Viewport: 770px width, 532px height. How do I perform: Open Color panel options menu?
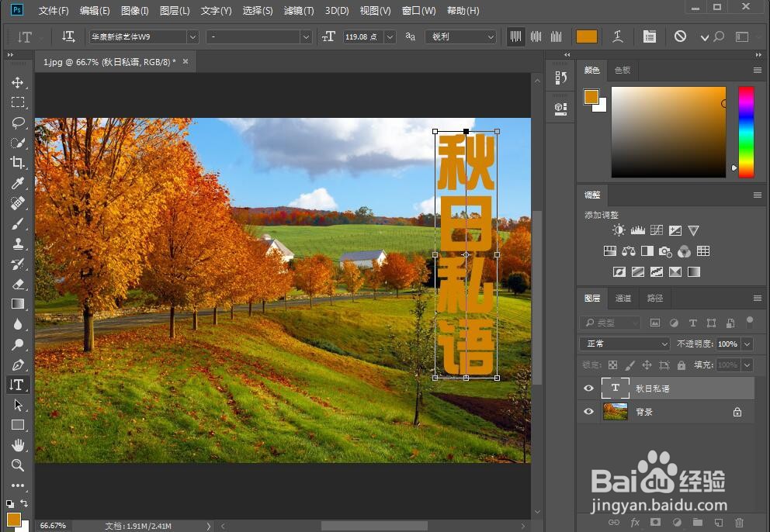click(758, 70)
